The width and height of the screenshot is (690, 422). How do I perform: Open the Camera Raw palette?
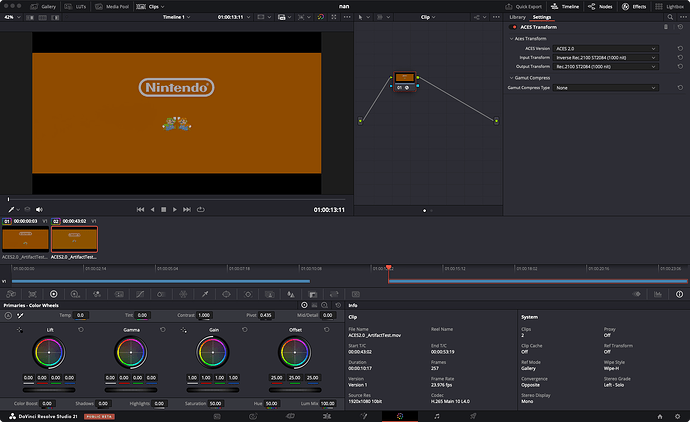tap(11, 294)
